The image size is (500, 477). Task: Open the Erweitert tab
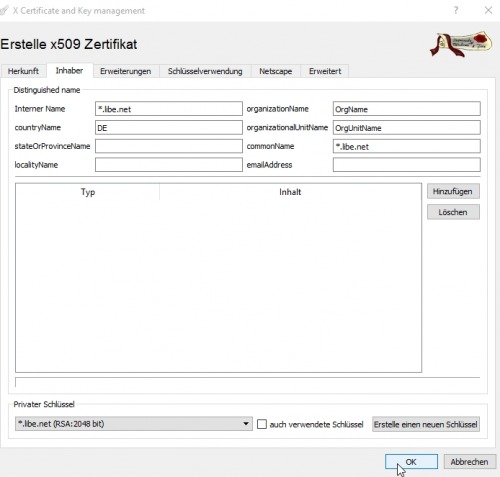pos(325,71)
